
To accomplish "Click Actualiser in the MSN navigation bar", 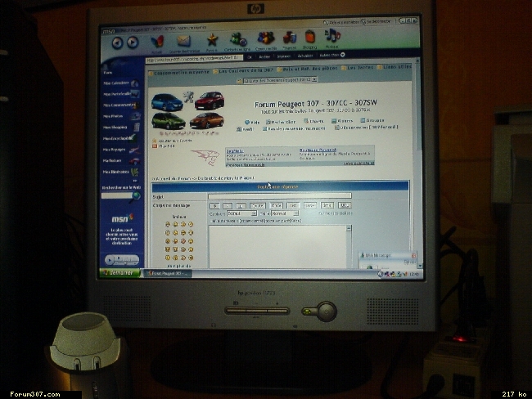I will (x=305, y=56).
